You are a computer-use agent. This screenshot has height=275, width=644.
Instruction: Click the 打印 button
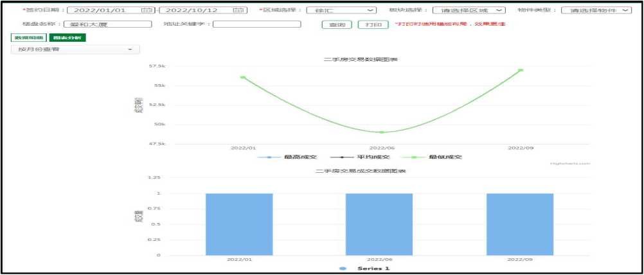(373, 24)
